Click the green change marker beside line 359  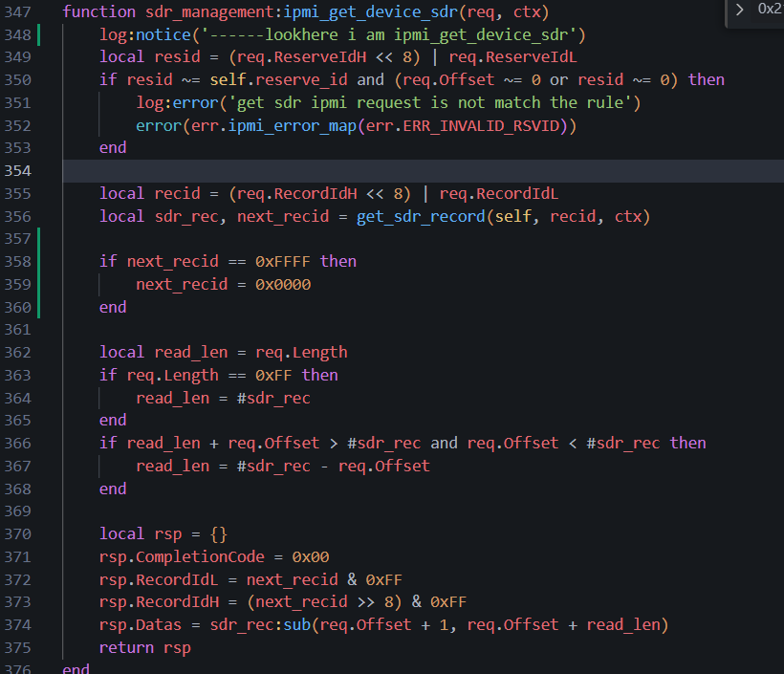(39, 285)
